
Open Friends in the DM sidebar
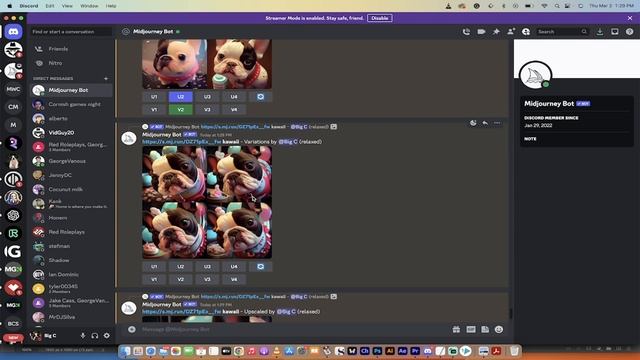(x=71, y=49)
